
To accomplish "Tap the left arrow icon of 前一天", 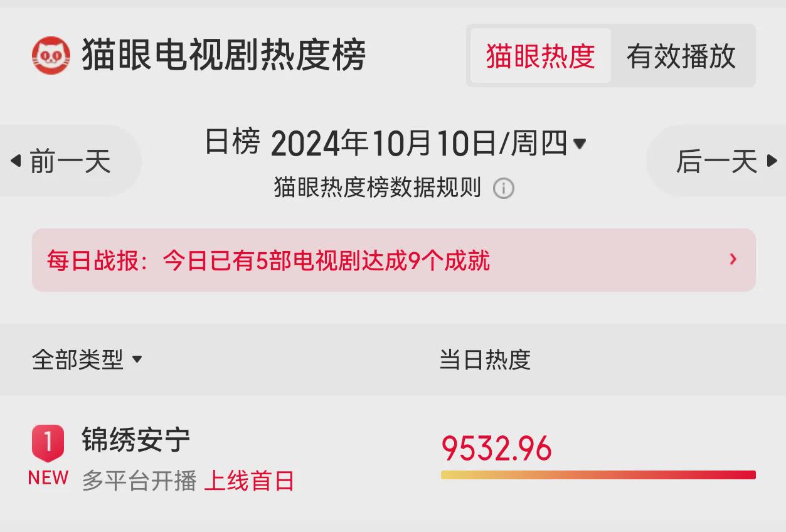I will (x=16, y=161).
